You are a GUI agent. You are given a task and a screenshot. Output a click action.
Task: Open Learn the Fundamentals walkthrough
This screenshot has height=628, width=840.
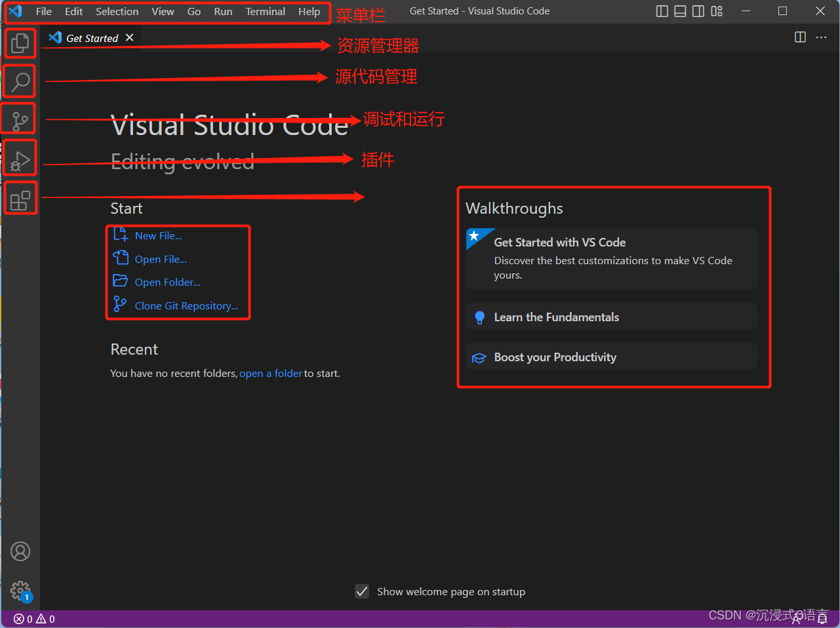click(611, 317)
